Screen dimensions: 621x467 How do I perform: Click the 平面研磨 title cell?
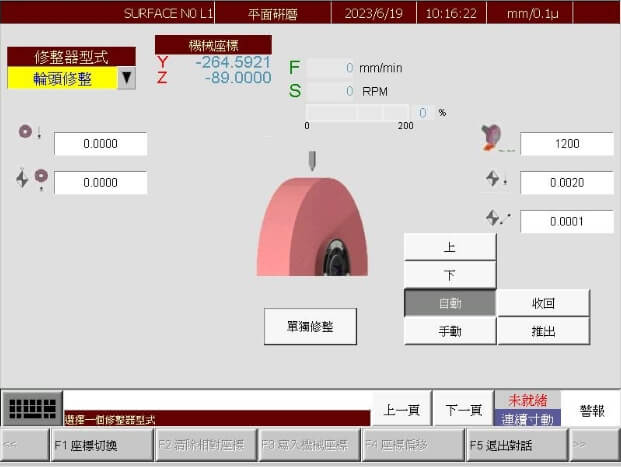[x=273, y=13]
